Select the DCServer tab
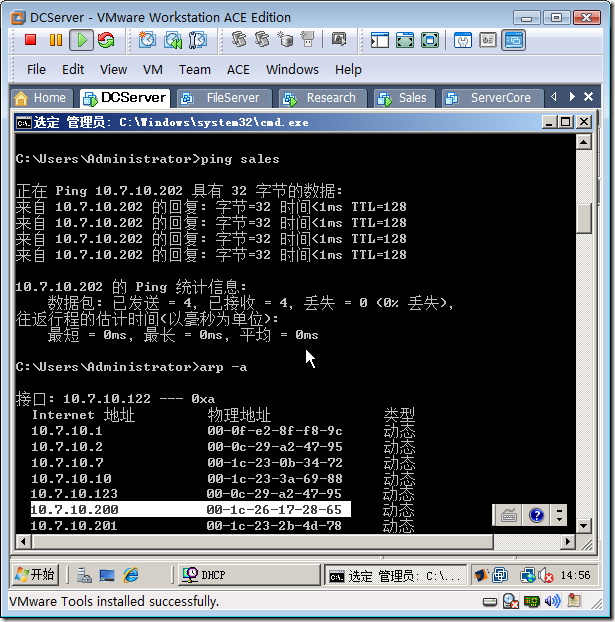Image resolution: width=615 pixels, height=622 pixels. click(x=125, y=98)
